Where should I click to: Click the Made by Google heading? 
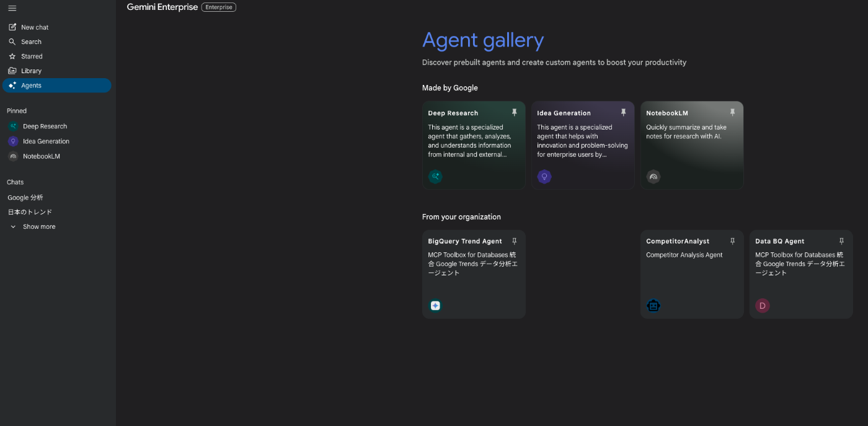click(x=450, y=88)
